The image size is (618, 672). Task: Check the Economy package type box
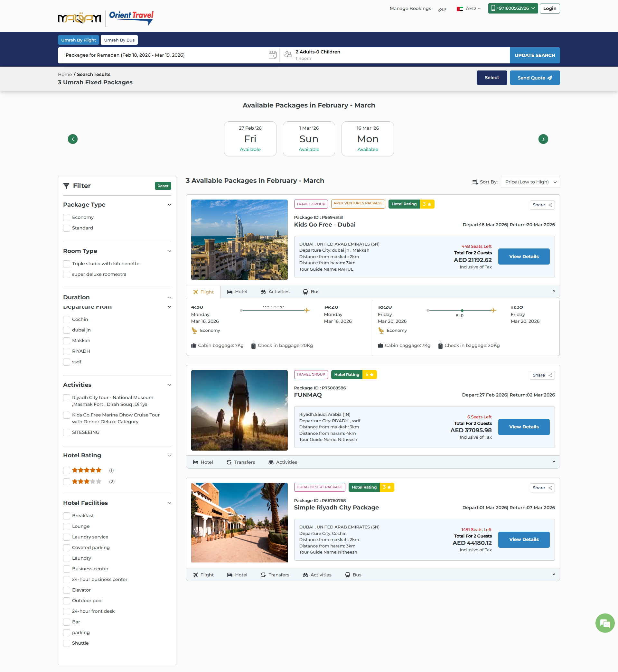click(67, 218)
